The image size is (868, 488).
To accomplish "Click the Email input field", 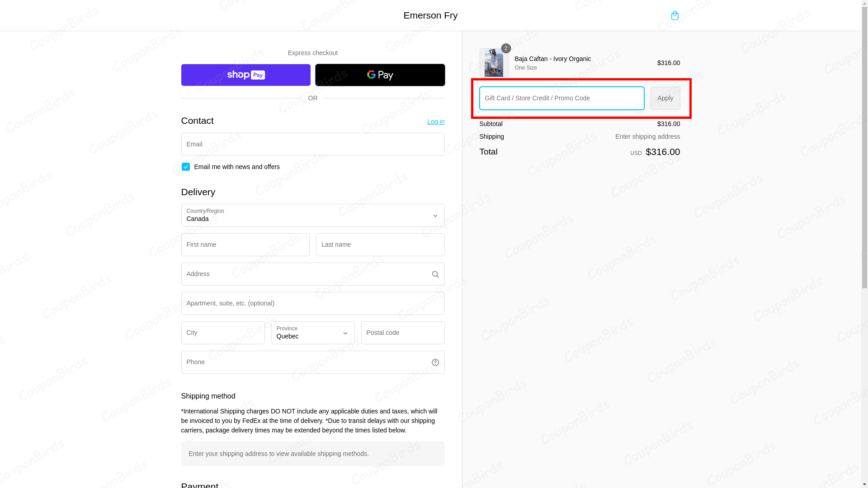I will coord(313,144).
